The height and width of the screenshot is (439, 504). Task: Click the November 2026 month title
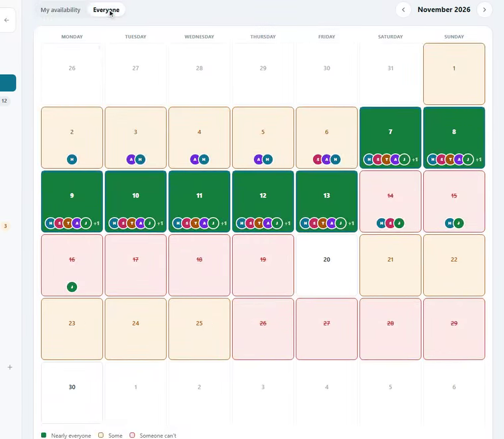444,10
